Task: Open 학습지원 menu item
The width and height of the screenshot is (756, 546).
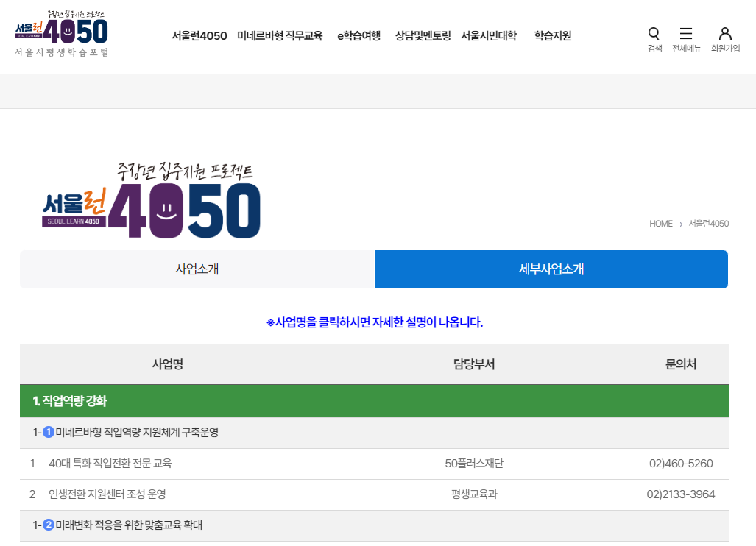Action: (553, 35)
